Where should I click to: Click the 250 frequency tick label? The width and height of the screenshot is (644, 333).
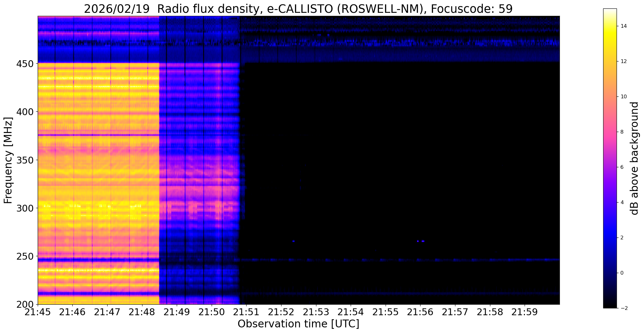(x=24, y=256)
